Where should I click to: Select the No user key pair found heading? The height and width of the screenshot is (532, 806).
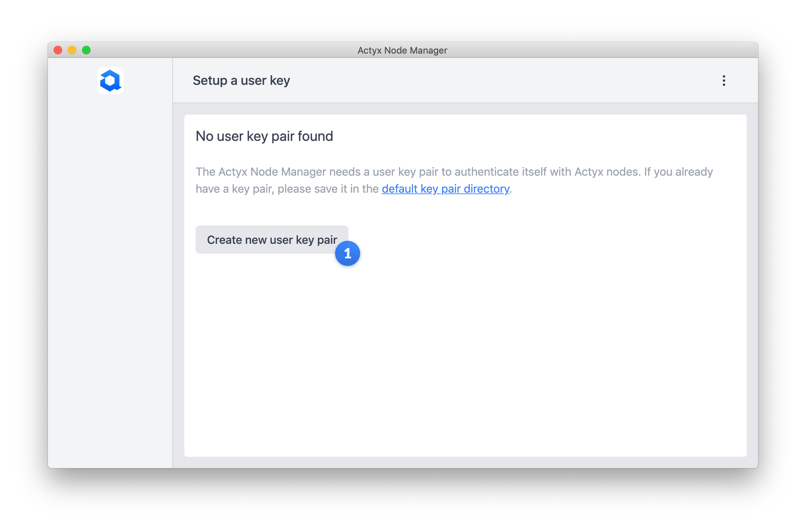(264, 136)
